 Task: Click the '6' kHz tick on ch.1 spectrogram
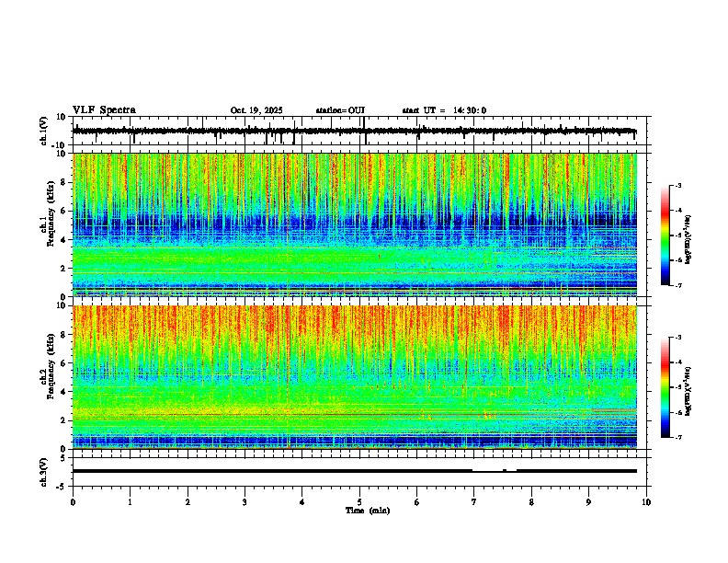(x=64, y=211)
